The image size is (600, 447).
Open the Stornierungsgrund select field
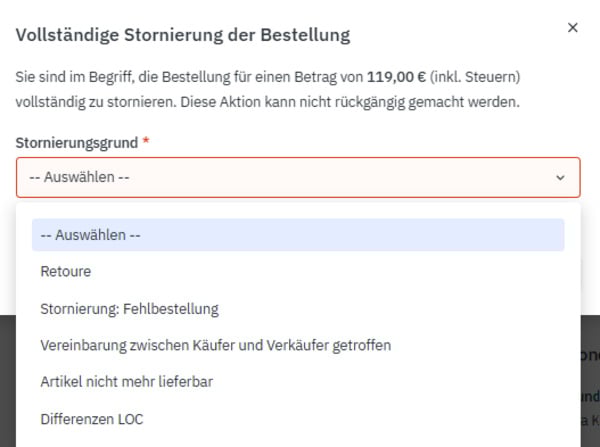click(298, 177)
